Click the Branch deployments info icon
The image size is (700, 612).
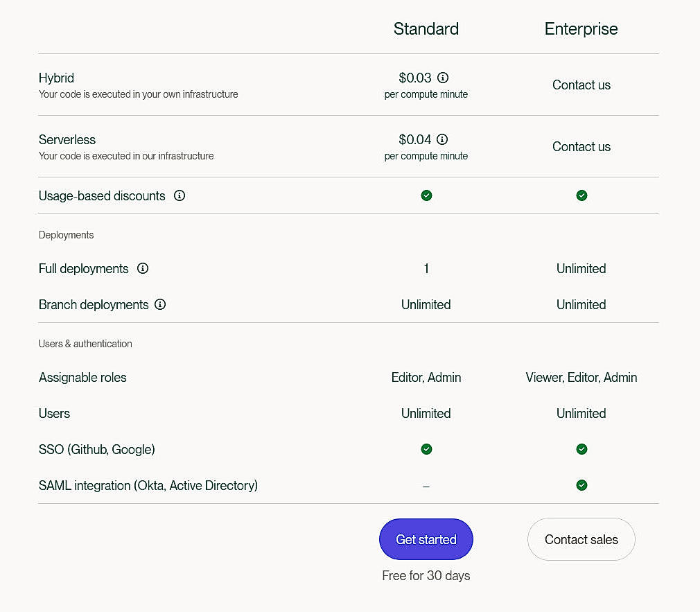tap(160, 305)
